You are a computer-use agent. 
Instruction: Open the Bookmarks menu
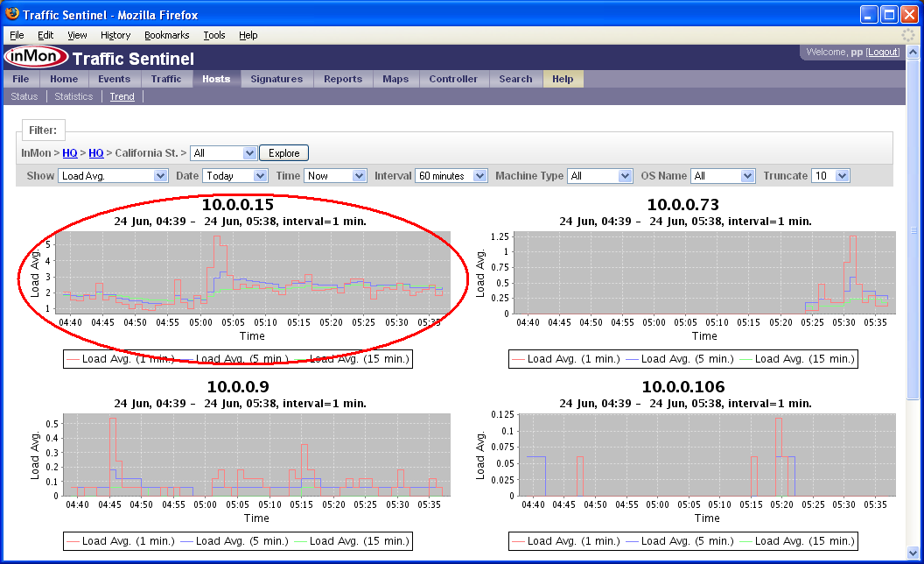point(166,35)
